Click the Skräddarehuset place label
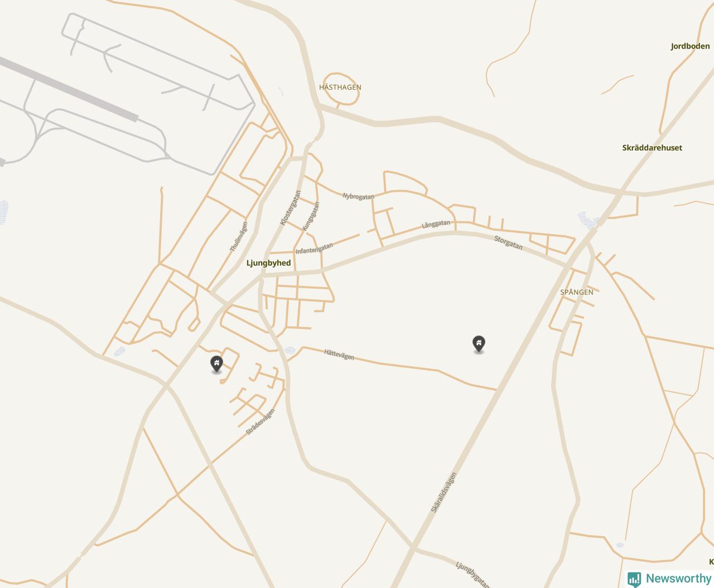 (652, 148)
